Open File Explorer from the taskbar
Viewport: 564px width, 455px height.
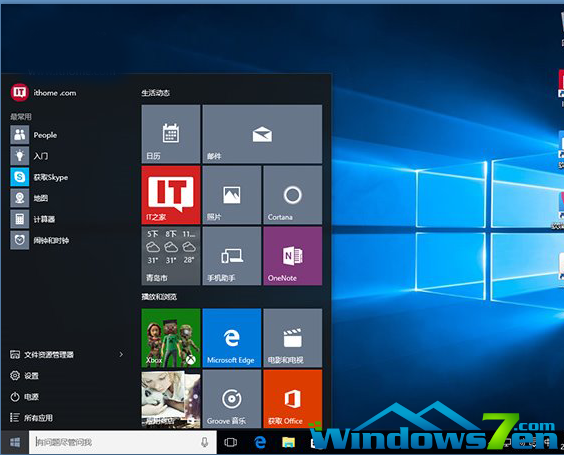click(288, 442)
